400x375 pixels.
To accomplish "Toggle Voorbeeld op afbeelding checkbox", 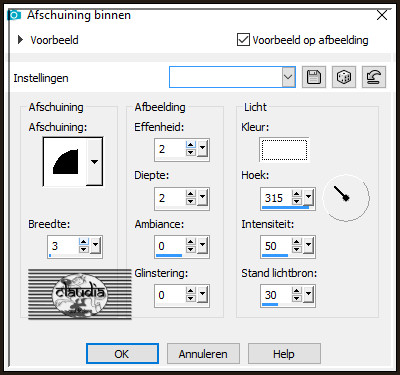I will tap(243, 40).
